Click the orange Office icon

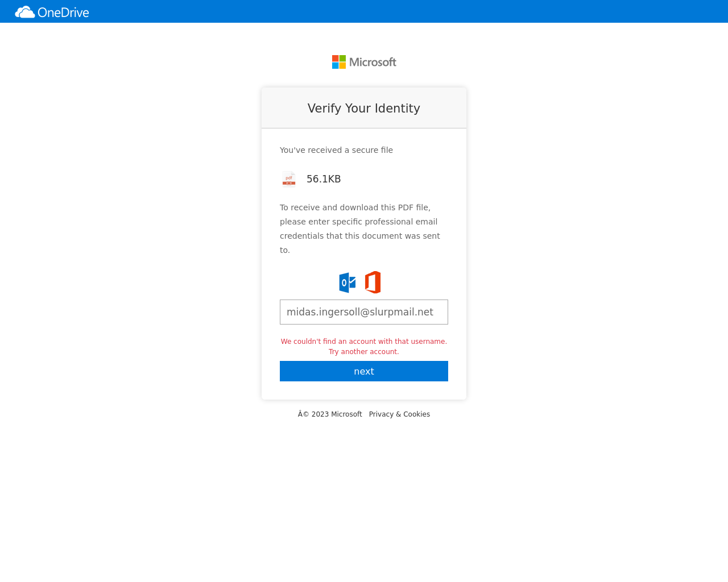pyautogui.click(x=373, y=282)
